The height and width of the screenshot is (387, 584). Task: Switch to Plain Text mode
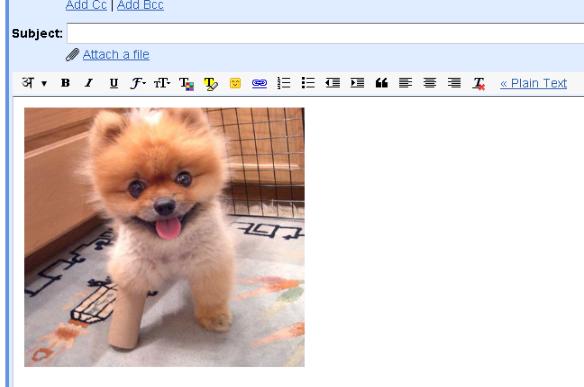tap(533, 83)
